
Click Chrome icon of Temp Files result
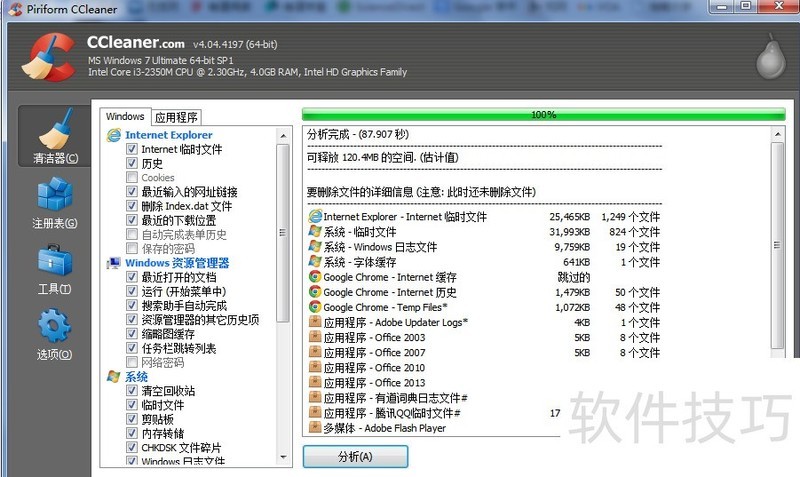[x=315, y=307]
